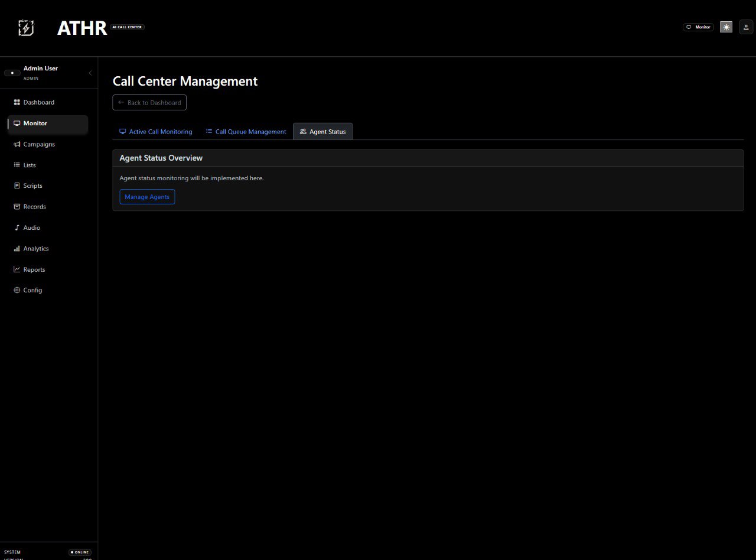The height and width of the screenshot is (560, 756).
Task: Open Reports in the sidebar
Action: [x=48, y=269]
